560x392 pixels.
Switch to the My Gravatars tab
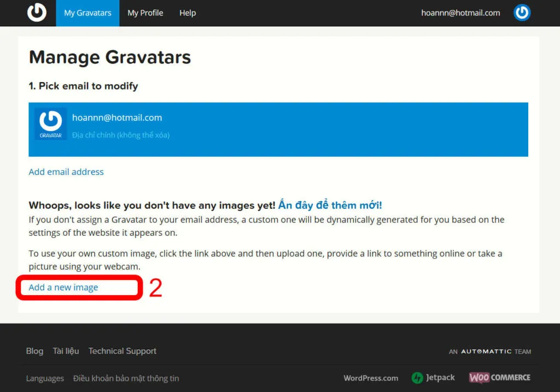tap(87, 13)
